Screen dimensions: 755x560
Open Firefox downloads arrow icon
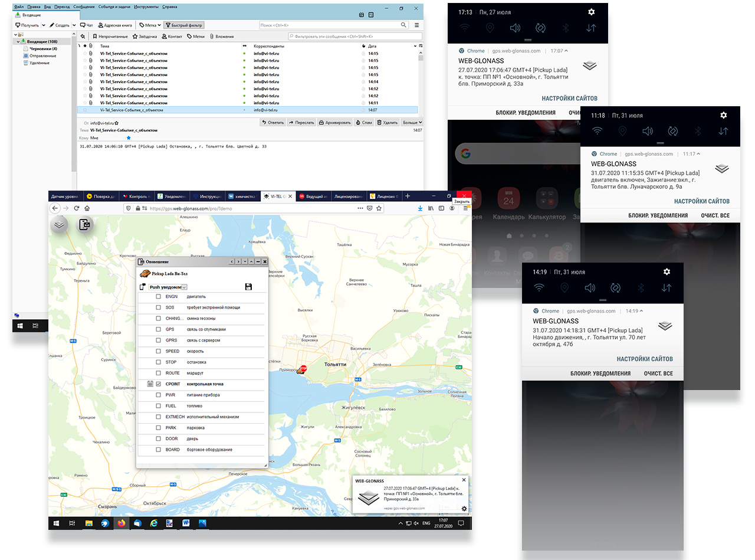coord(420,208)
